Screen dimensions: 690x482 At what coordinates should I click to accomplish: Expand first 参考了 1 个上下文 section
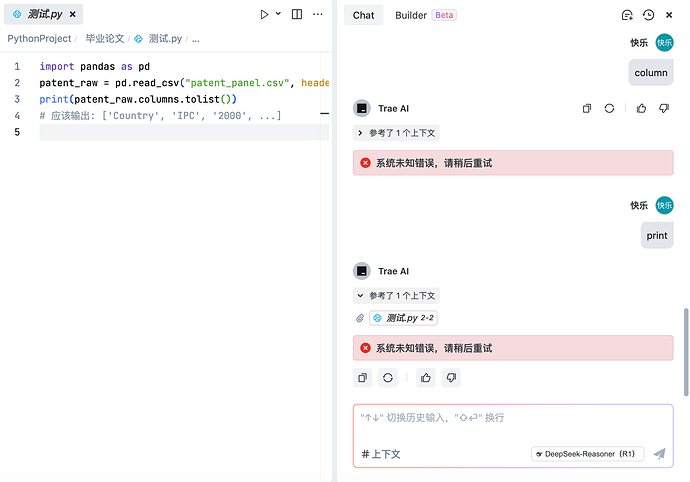click(396, 133)
